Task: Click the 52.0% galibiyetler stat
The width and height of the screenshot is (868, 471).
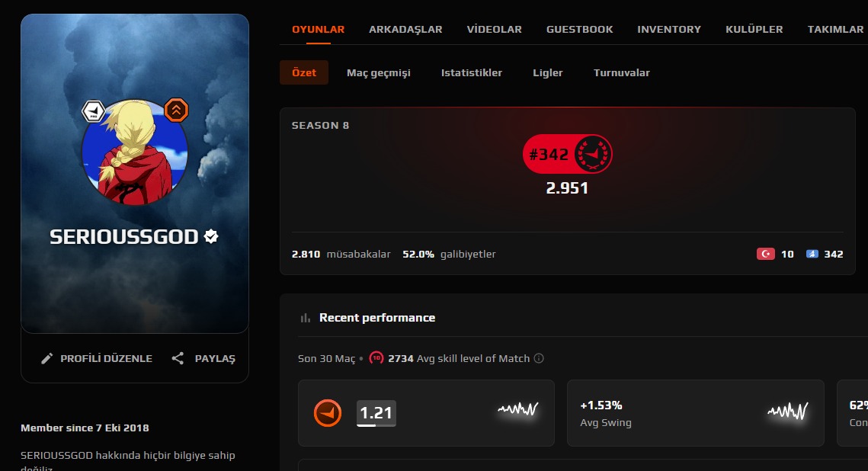Action: pyautogui.click(x=449, y=254)
